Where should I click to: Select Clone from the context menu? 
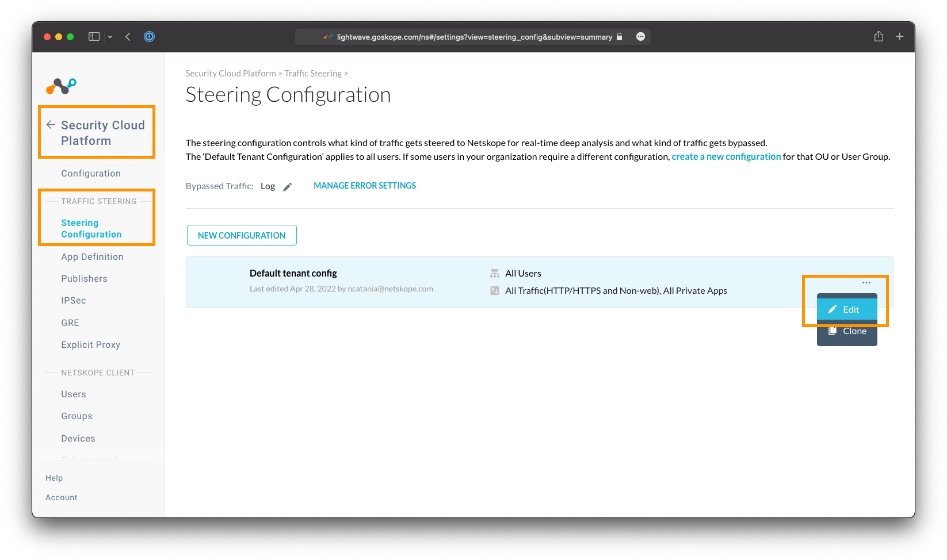(x=847, y=331)
